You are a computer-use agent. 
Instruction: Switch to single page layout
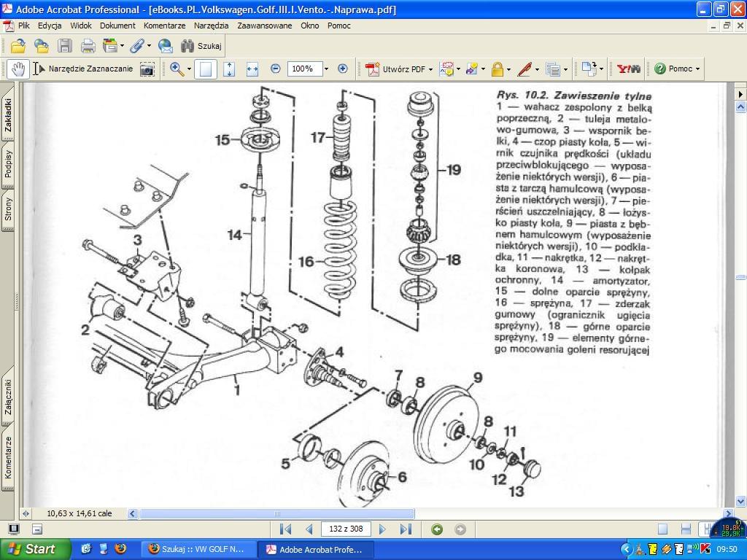(x=662, y=529)
